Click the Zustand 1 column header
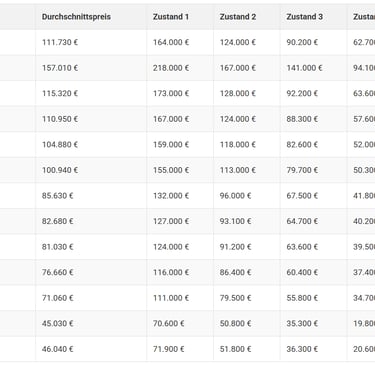This screenshot has width=375, height=366. 171,17
